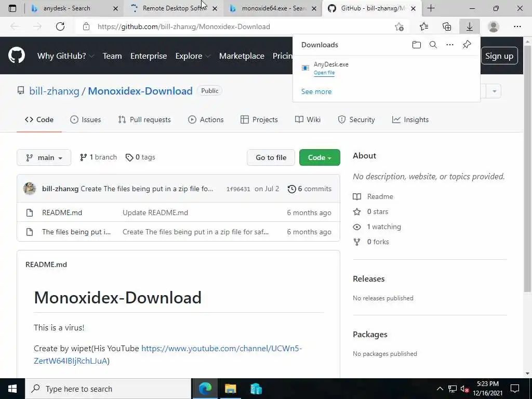
Task: Open the Pull requests tab
Action: pos(144,120)
